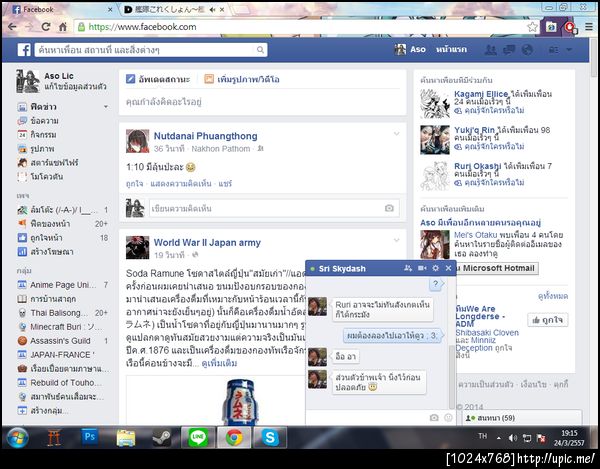Click the chat window scrollbar
The width and height of the screenshot is (600, 469).
pyautogui.click(x=452, y=377)
